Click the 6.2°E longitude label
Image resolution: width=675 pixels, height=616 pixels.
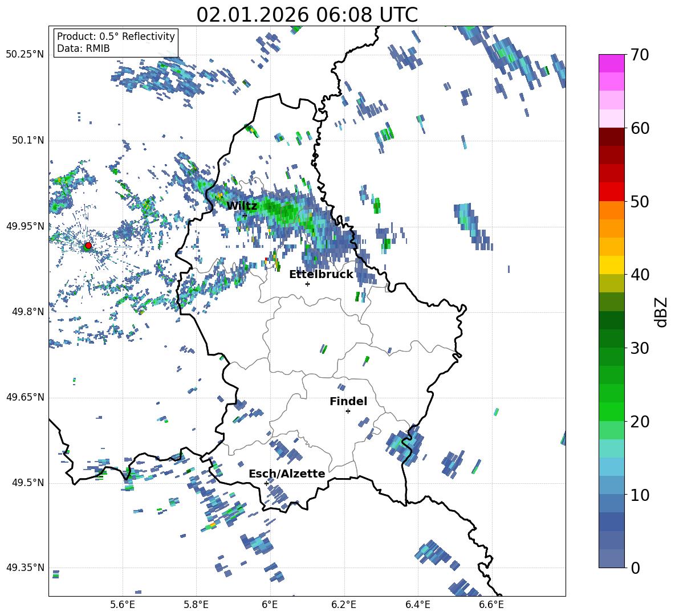point(344,605)
